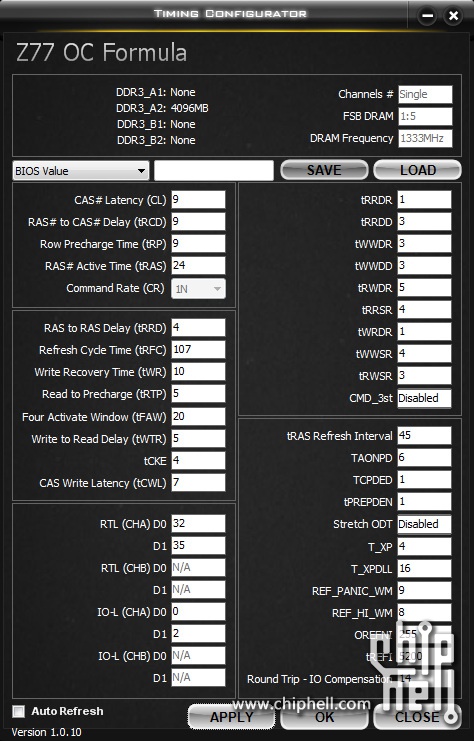Viewport: 474px width, 741px height.
Task: Select the CMD_3st Disabled field
Action: click(x=424, y=398)
